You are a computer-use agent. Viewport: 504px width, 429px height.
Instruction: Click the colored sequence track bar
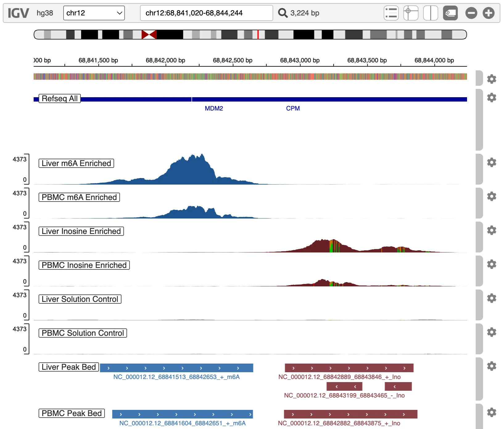coord(250,77)
